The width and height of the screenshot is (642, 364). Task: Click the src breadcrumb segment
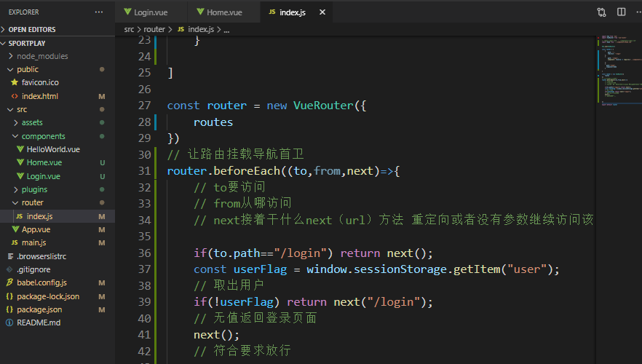pyautogui.click(x=129, y=29)
